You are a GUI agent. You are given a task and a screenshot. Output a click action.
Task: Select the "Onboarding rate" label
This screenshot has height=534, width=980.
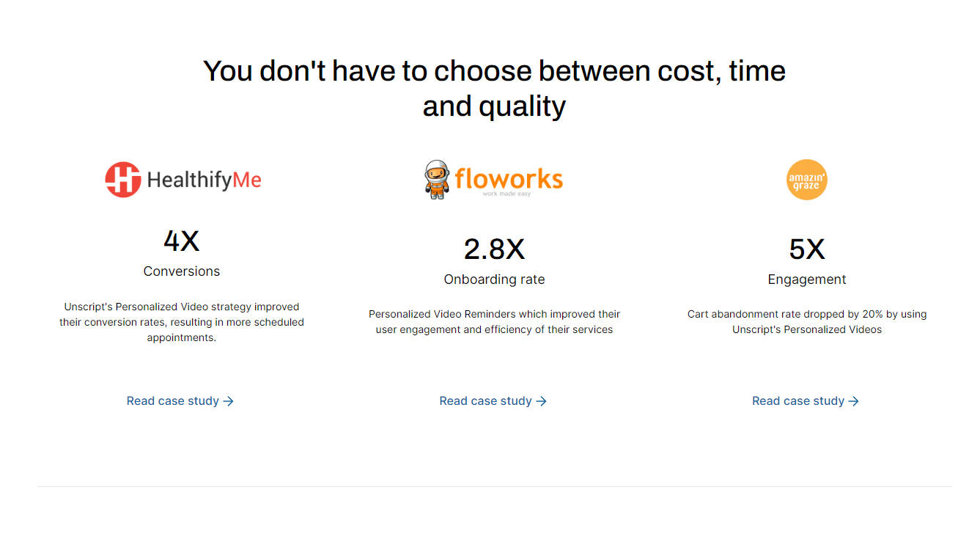point(494,279)
